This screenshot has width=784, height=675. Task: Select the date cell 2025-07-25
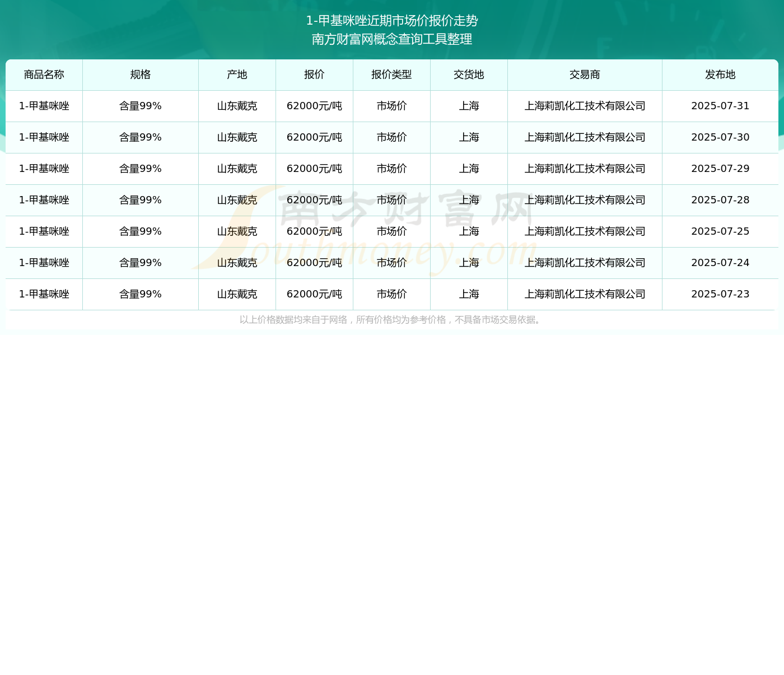(x=720, y=231)
